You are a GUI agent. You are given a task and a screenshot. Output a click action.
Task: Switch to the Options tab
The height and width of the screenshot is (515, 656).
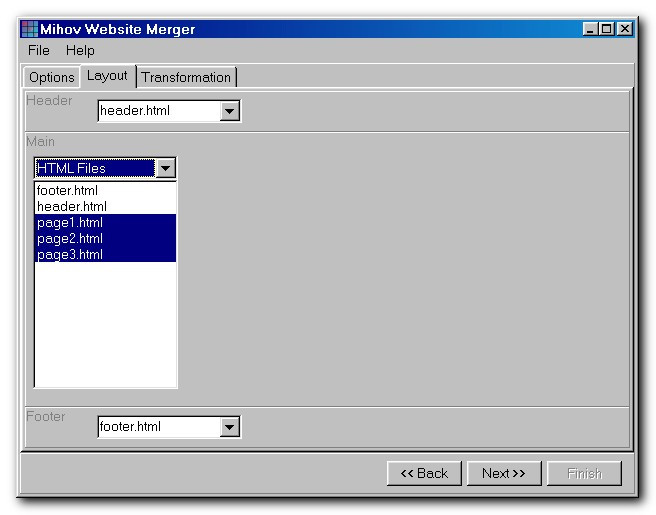pyautogui.click(x=51, y=77)
